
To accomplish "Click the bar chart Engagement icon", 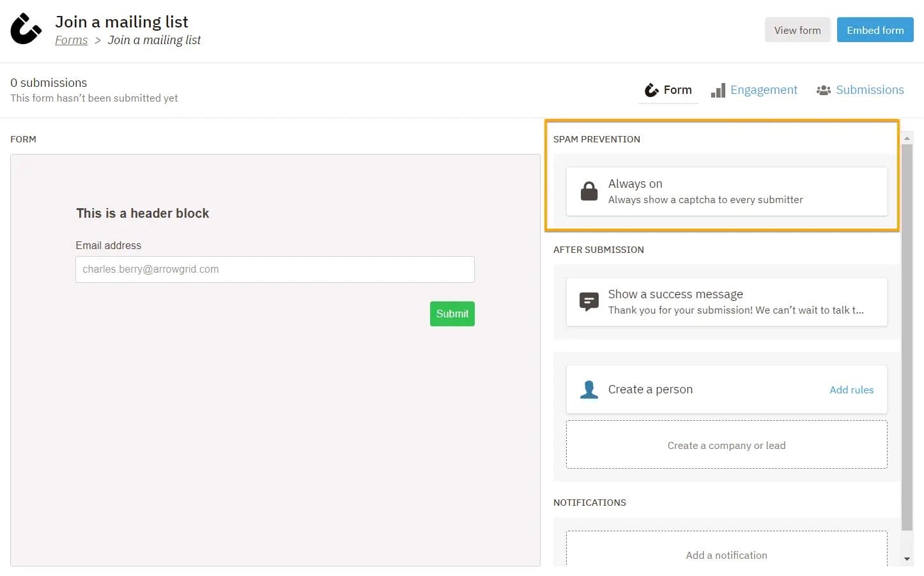I will point(718,91).
